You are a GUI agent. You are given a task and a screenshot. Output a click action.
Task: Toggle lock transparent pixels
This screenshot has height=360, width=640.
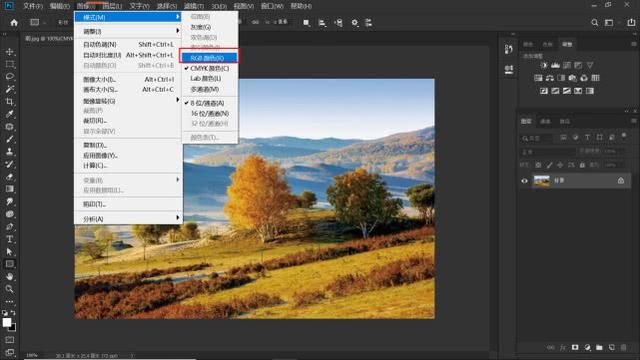(538, 165)
